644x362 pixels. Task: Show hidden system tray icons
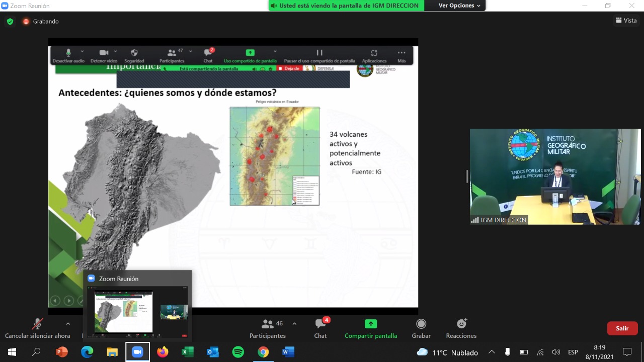point(492,352)
